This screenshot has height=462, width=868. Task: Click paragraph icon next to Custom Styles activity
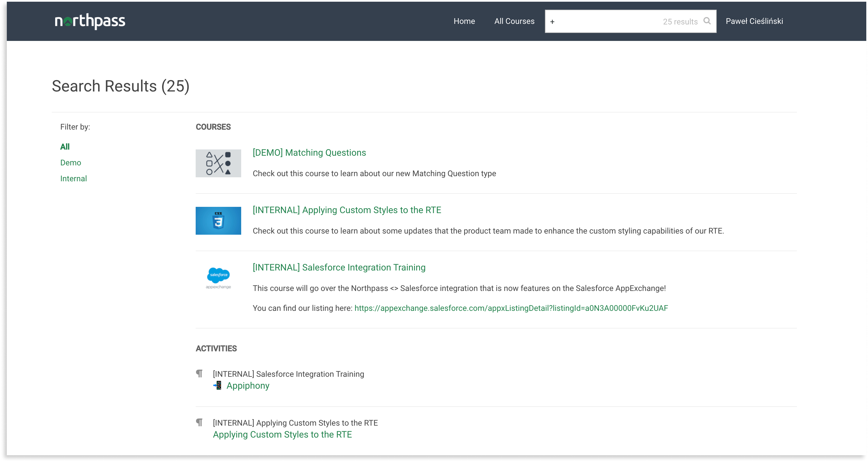pyautogui.click(x=199, y=422)
